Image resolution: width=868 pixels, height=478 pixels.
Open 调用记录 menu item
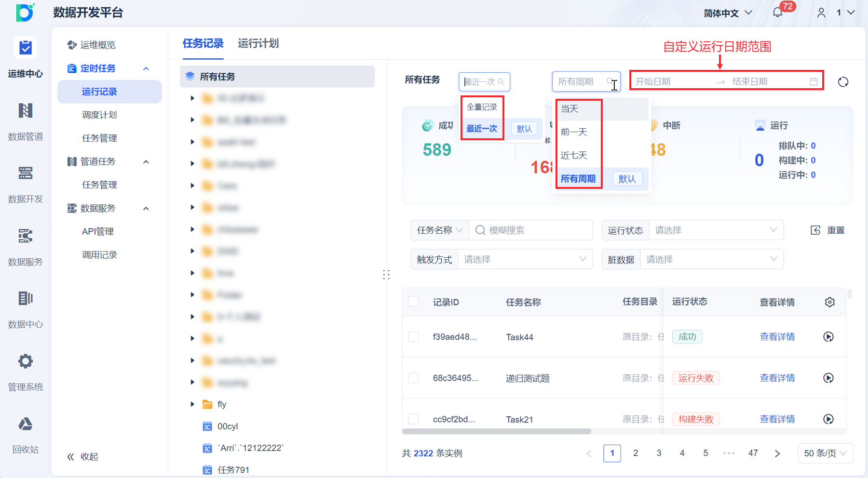point(99,255)
